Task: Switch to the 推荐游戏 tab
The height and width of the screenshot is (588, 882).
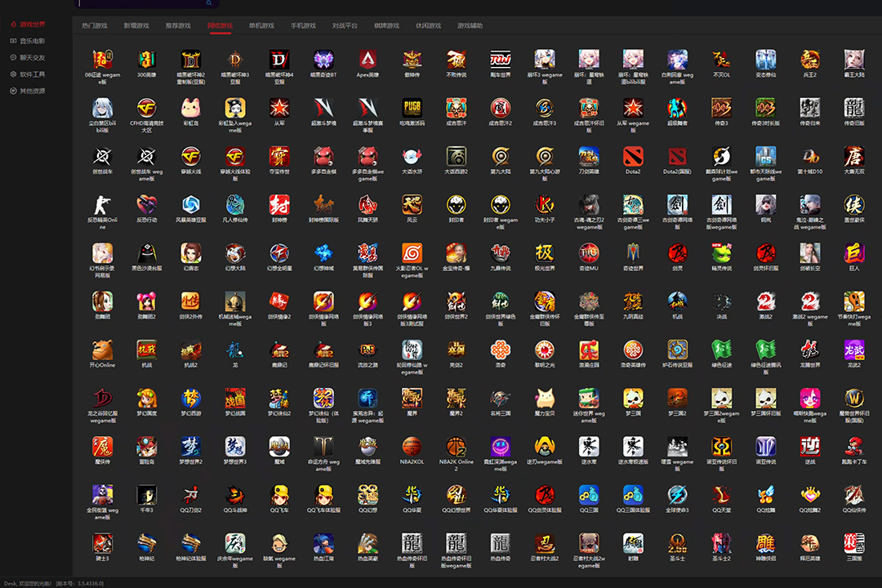Action: [x=178, y=25]
